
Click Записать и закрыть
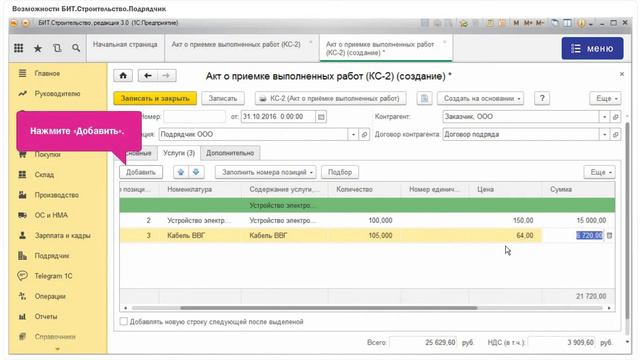click(x=155, y=98)
